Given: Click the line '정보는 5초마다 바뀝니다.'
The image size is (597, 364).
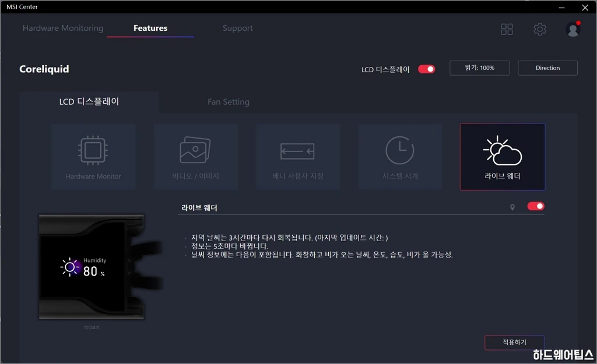Looking at the screenshot, I should click(230, 246).
